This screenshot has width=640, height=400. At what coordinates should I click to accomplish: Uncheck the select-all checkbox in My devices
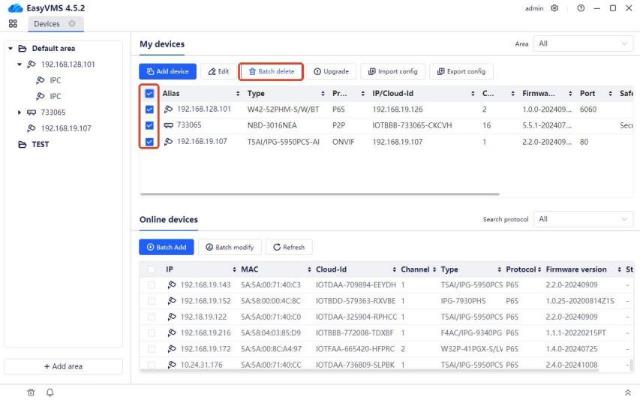click(149, 92)
